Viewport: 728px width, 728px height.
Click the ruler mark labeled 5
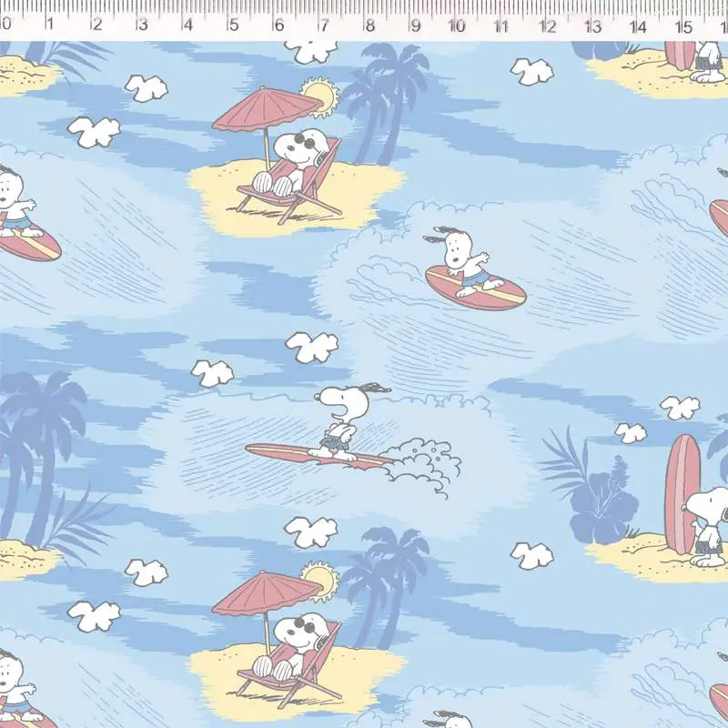coord(233,25)
